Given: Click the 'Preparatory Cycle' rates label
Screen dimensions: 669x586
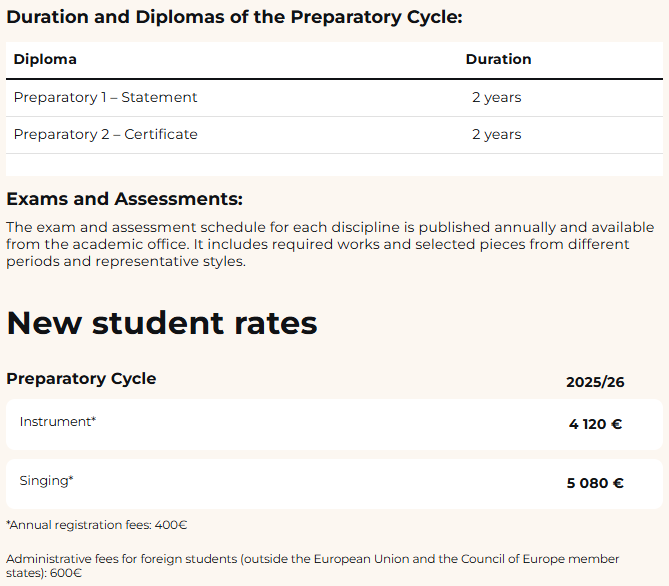Looking at the screenshot, I should click(81, 378).
